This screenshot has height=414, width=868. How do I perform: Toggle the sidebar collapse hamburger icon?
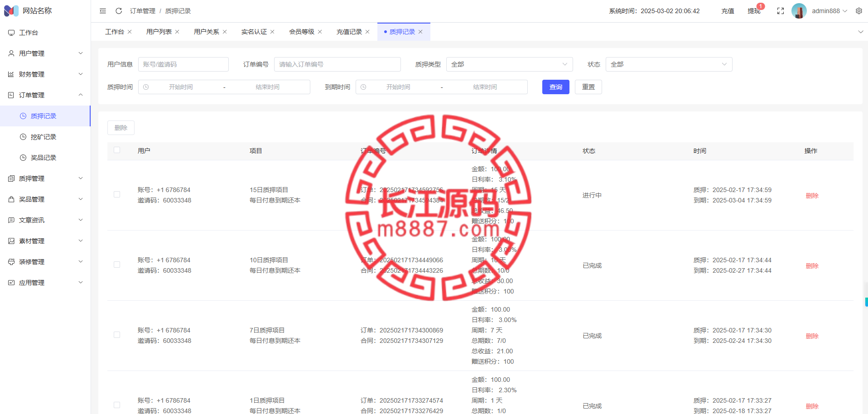pyautogui.click(x=103, y=11)
